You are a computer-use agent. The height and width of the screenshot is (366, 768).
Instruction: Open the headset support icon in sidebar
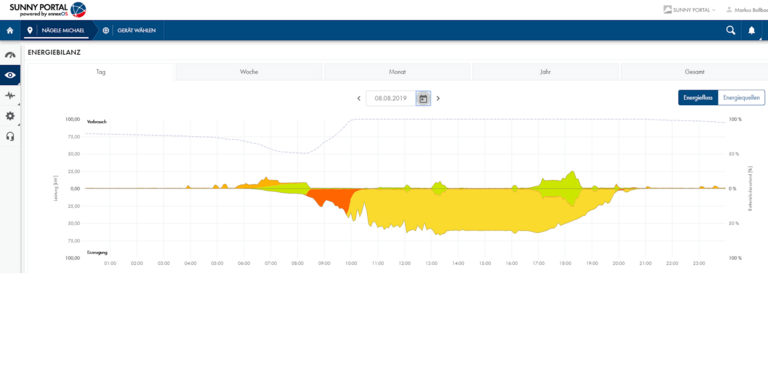click(10, 136)
